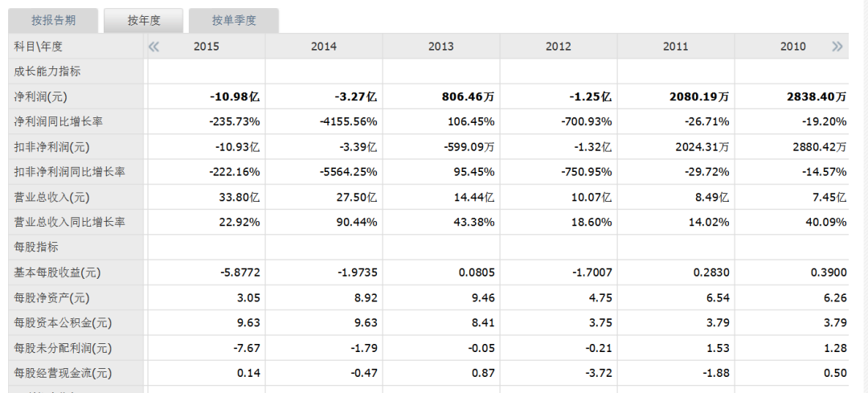This screenshot has width=868, height=393.
Task: Click the 每股经营现金流(元) row label
Action: coord(61,373)
